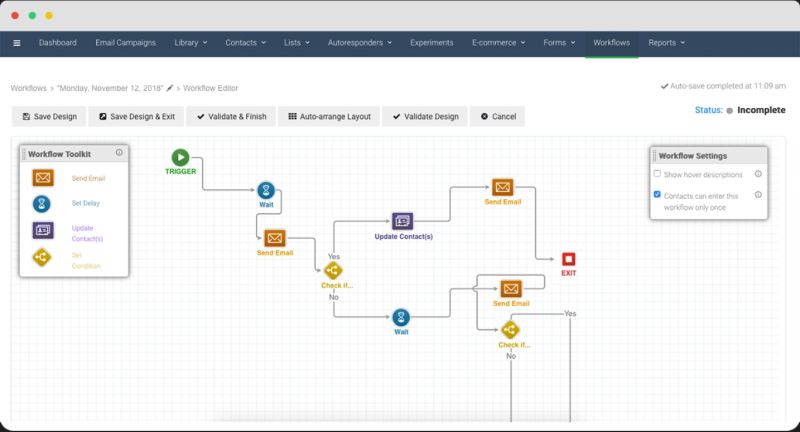Viewport: 800px width, 432px height.
Task: Select the first Wait node below TRIGGER
Action: (266, 191)
